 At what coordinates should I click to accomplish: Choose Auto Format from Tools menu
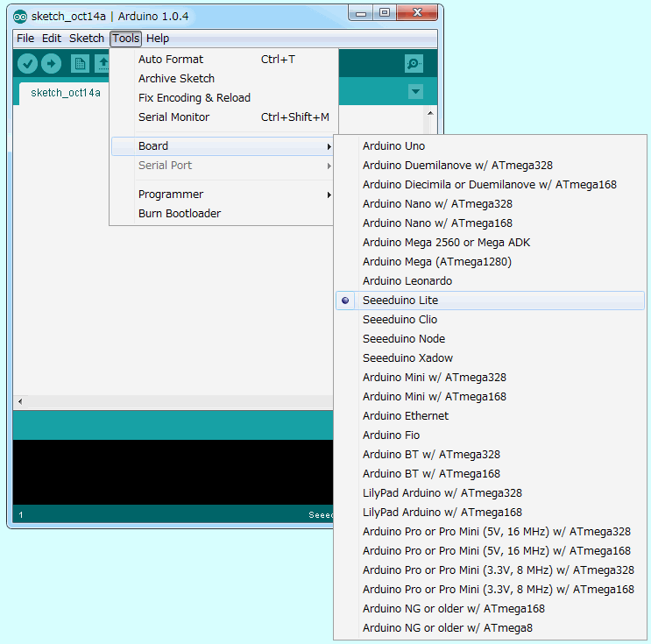pyautogui.click(x=223, y=60)
